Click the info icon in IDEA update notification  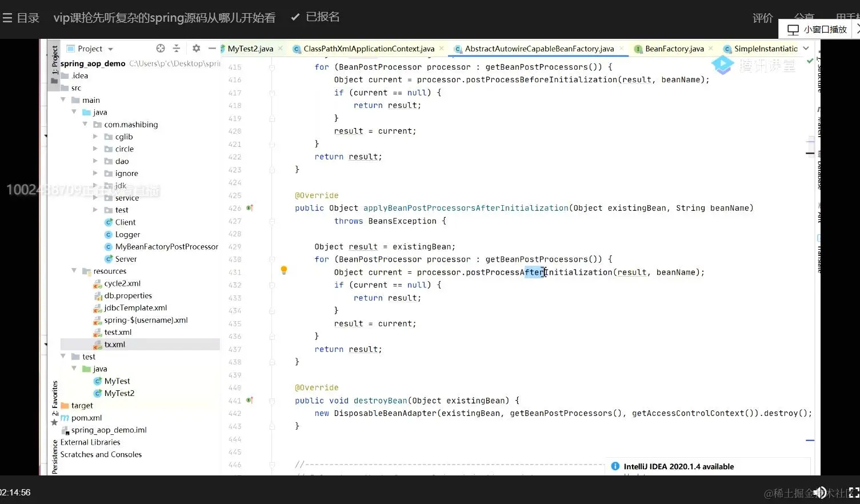point(615,466)
